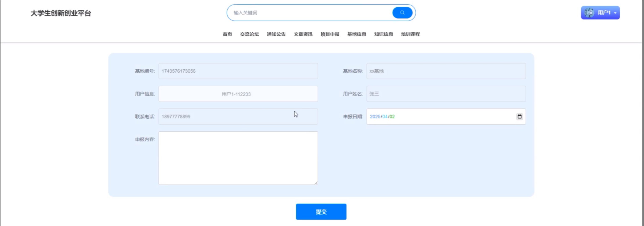Select 文章资讯 in the menu
This screenshot has height=226, width=644.
click(x=303, y=34)
